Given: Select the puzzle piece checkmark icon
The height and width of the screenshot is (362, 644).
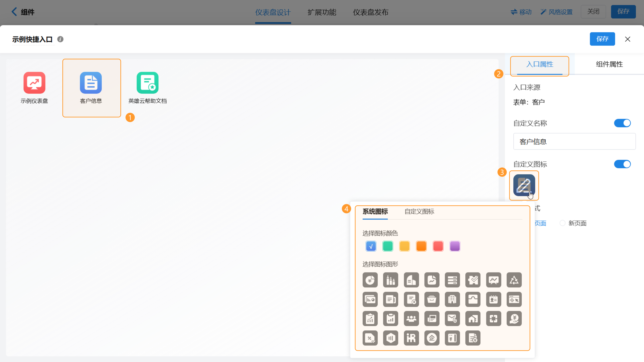Looking at the screenshot, I should click(473, 280).
